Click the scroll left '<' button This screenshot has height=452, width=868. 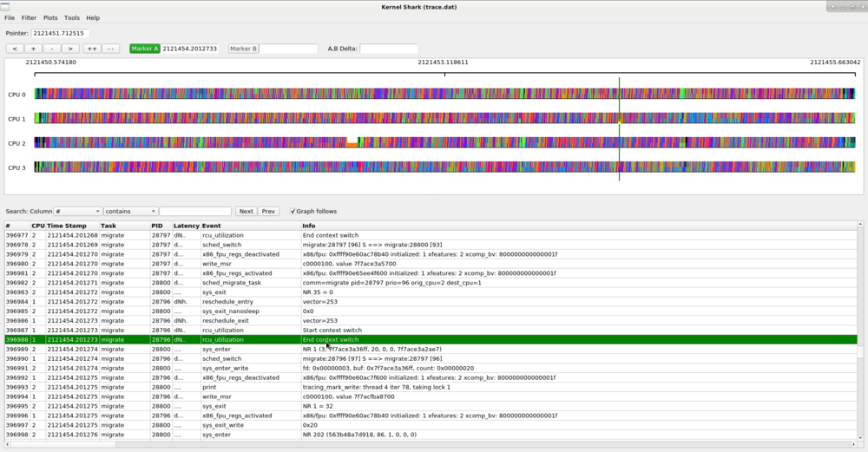pyautogui.click(x=15, y=49)
